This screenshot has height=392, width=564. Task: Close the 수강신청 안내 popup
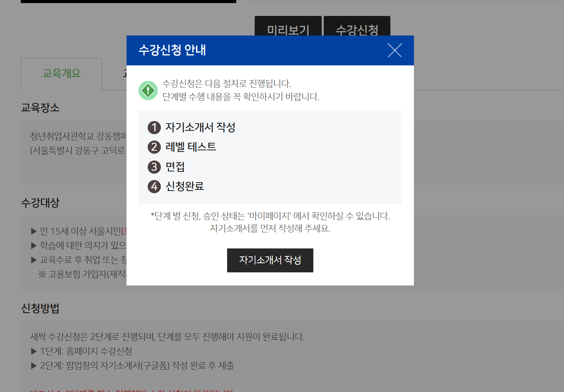(x=394, y=50)
